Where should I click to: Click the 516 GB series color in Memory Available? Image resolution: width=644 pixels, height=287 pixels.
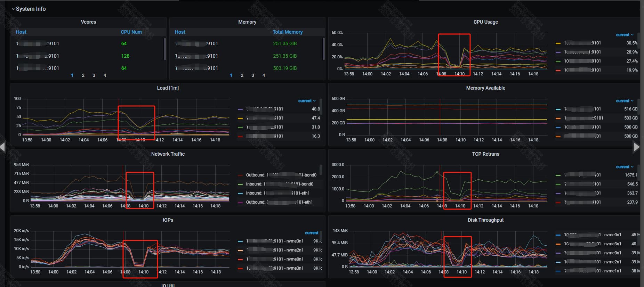tap(558, 109)
